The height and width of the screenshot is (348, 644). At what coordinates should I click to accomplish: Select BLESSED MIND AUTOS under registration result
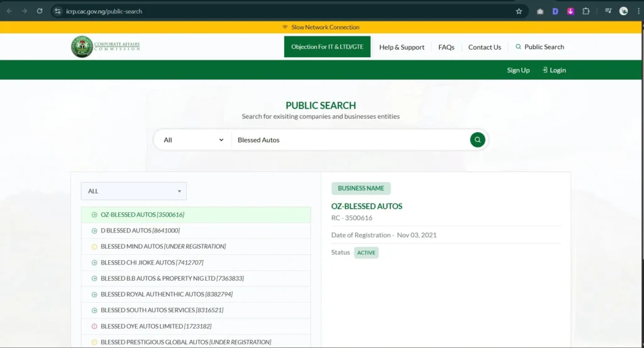tap(196, 247)
